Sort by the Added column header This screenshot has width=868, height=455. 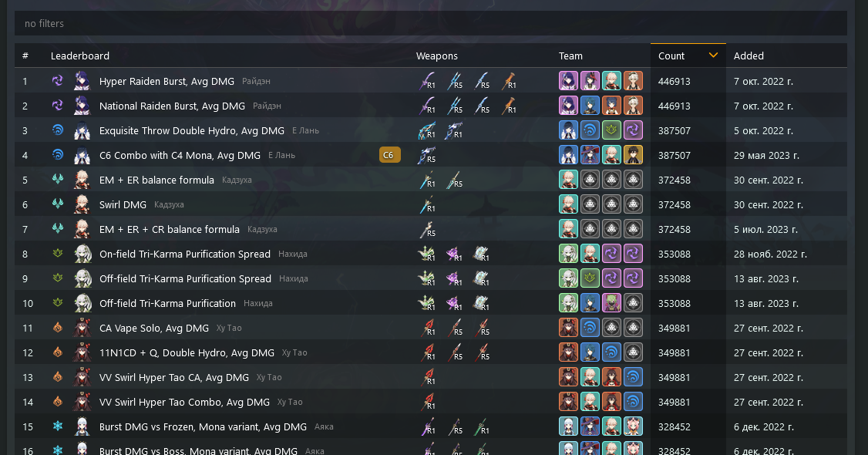point(749,56)
